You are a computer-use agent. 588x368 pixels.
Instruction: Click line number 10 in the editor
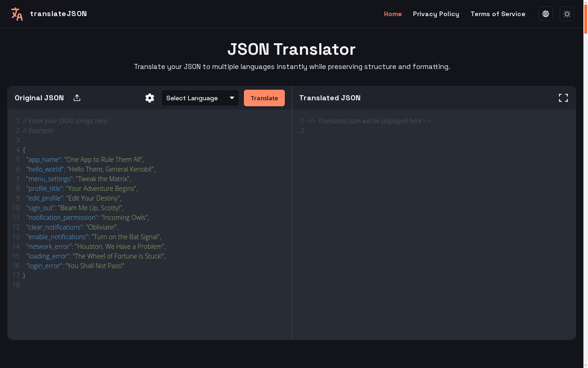coord(16,207)
